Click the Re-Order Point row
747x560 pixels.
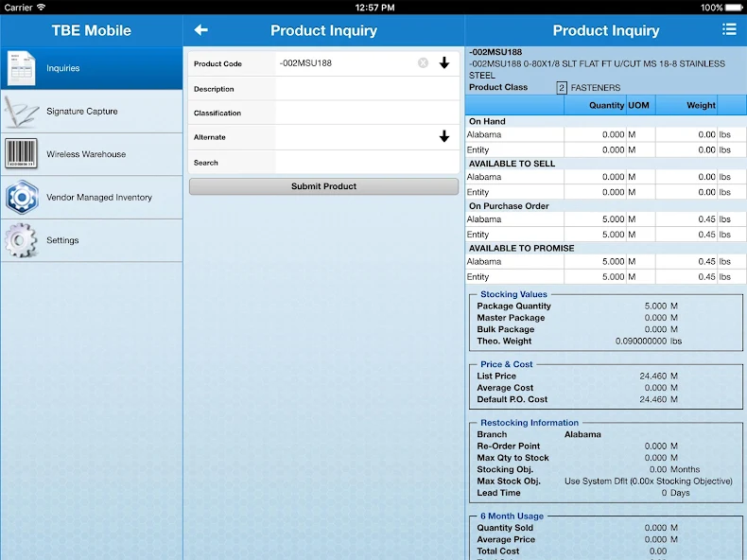pyautogui.click(x=605, y=446)
